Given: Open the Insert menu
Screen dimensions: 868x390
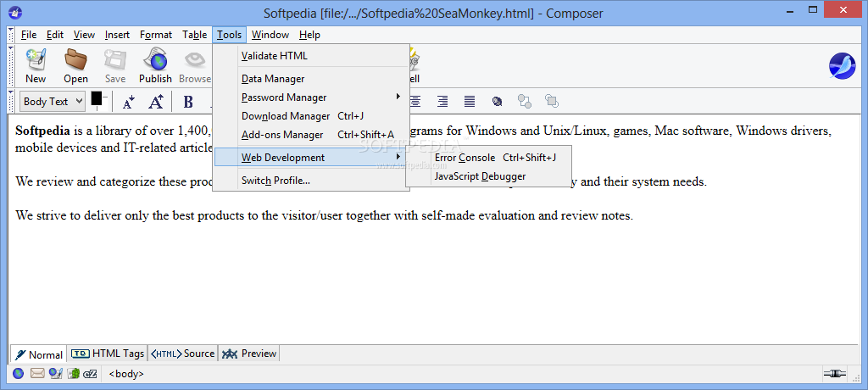Looking at the screenshot, I should click(117, 35).
